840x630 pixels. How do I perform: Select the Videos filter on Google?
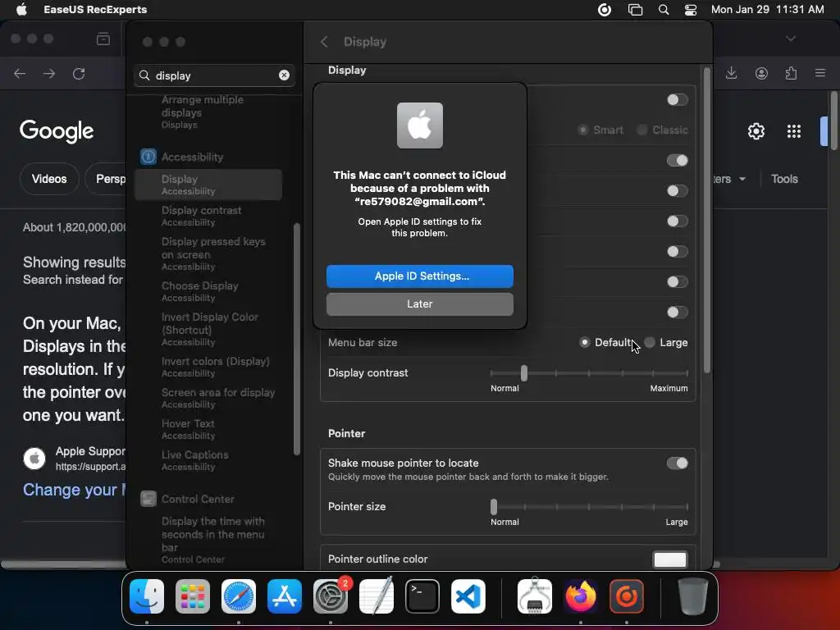[49, 179]
